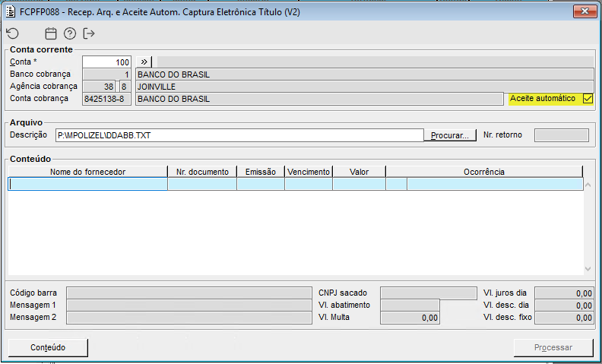Click the Processar button

click(553, 347)
